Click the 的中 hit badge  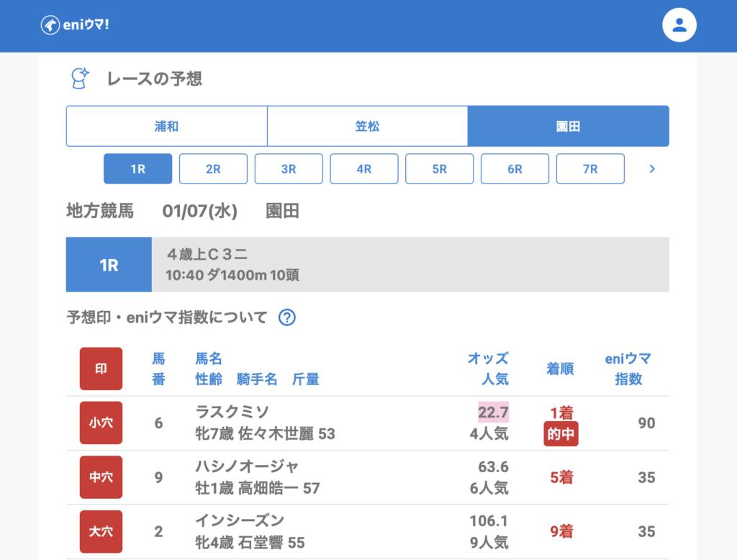tap(561, 434)
